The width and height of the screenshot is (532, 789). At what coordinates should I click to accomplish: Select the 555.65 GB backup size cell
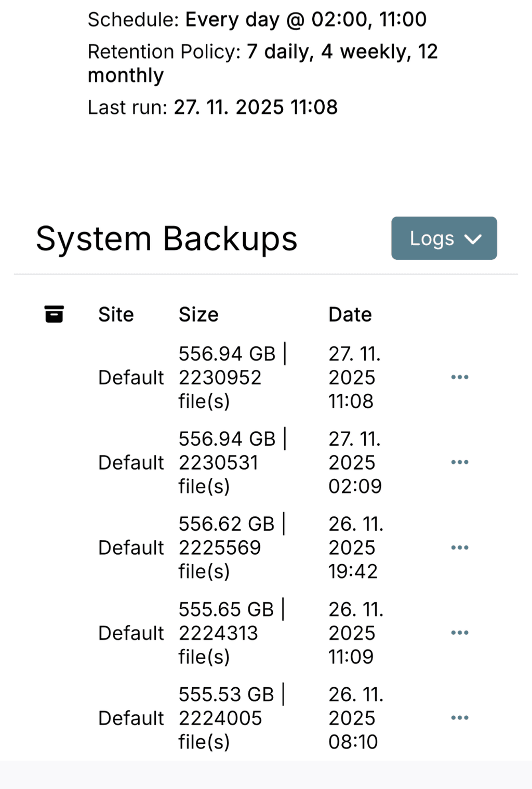coord(226,609)
